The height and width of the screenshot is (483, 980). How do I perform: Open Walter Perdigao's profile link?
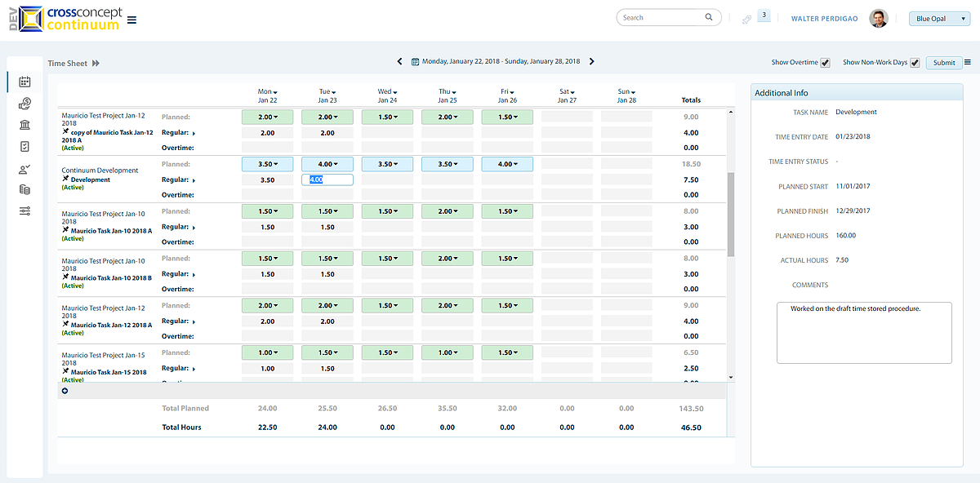tap(824, 18)
